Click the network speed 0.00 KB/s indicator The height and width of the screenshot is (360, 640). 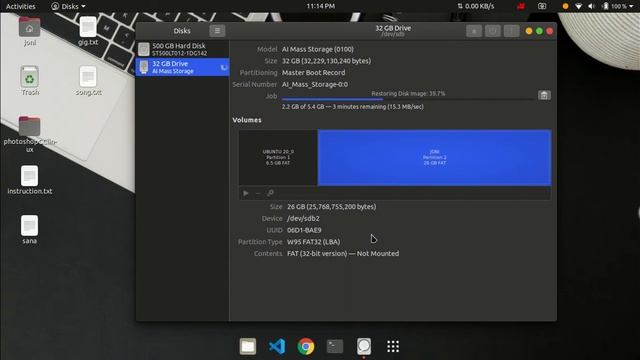tap(476, 6)
